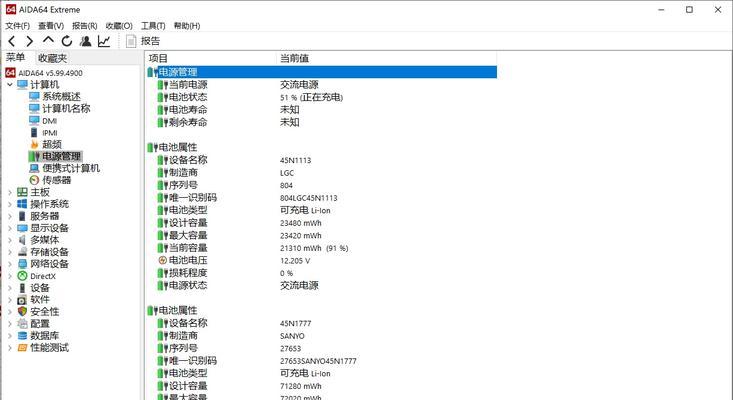Open the 文件(F) menu
Image resolution: width=733 pixels, height=400 pixels.
(17, 26)
